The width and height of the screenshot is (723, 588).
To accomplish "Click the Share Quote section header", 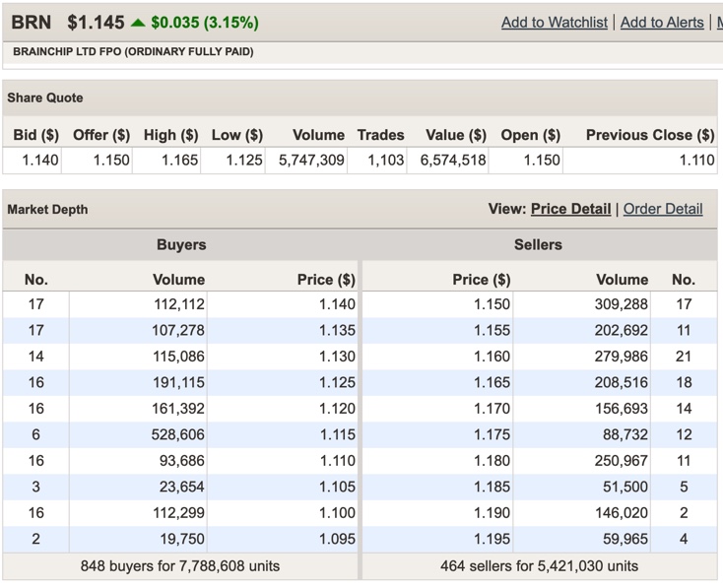I will [45, 98].
